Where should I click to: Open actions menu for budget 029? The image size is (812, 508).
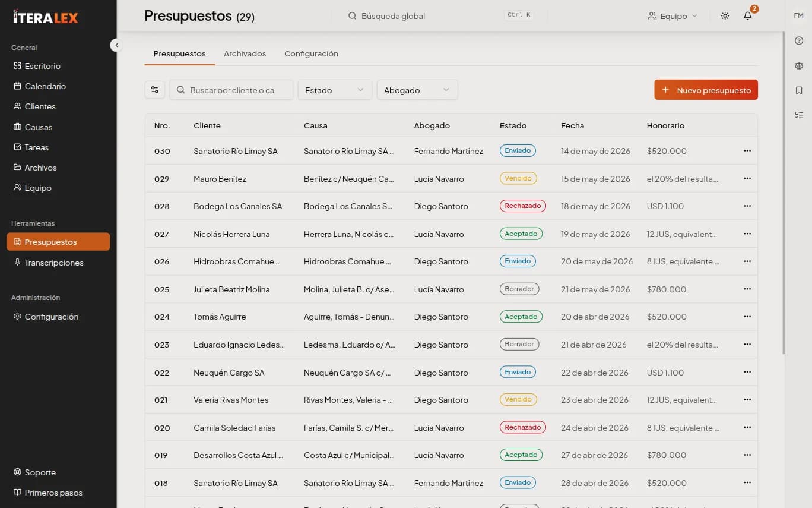pyautogui.click(x=747, y=178)
